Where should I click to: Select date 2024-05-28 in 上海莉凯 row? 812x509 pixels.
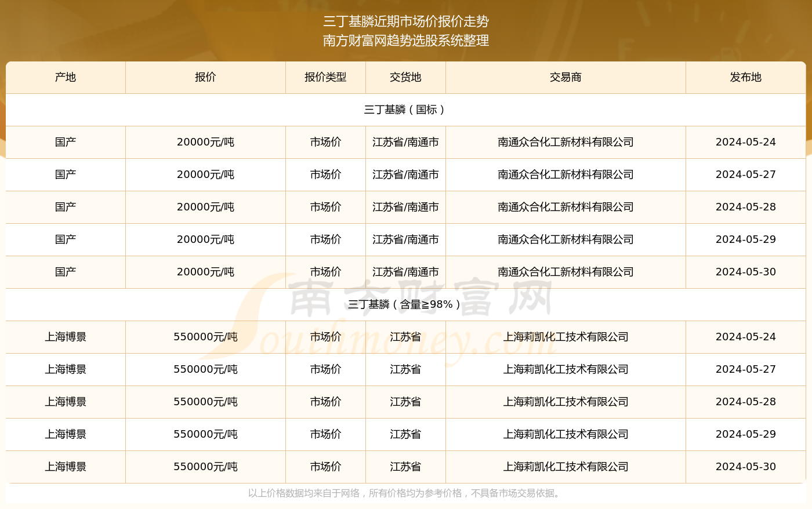(x=746, y=402)
